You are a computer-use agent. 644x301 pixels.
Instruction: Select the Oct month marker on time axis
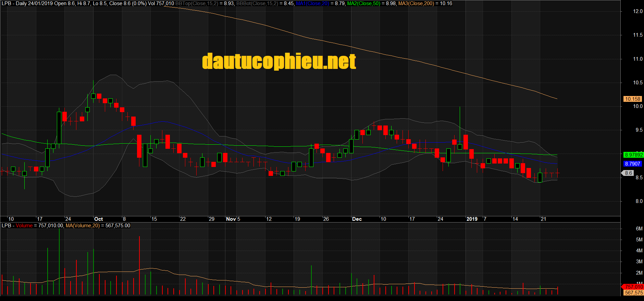coord(98,219)
